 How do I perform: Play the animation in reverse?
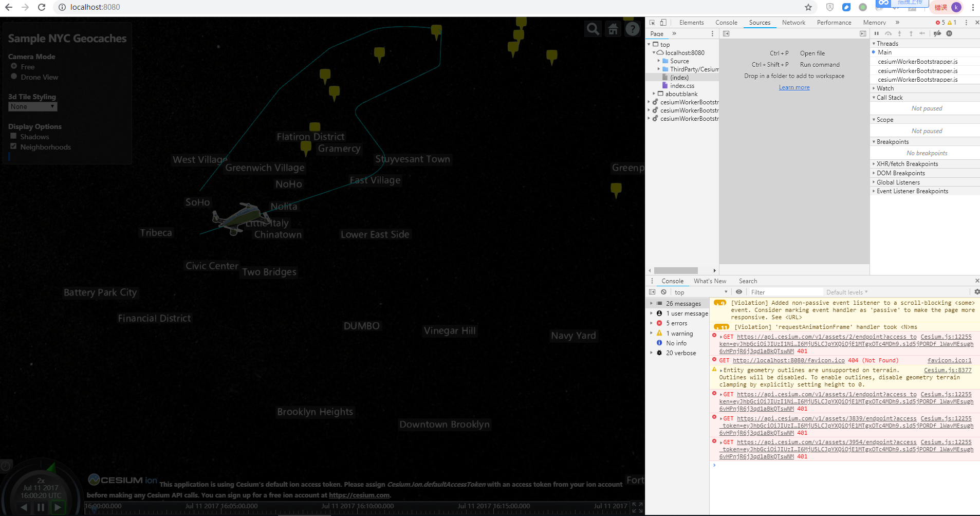[x=24, y=508]
